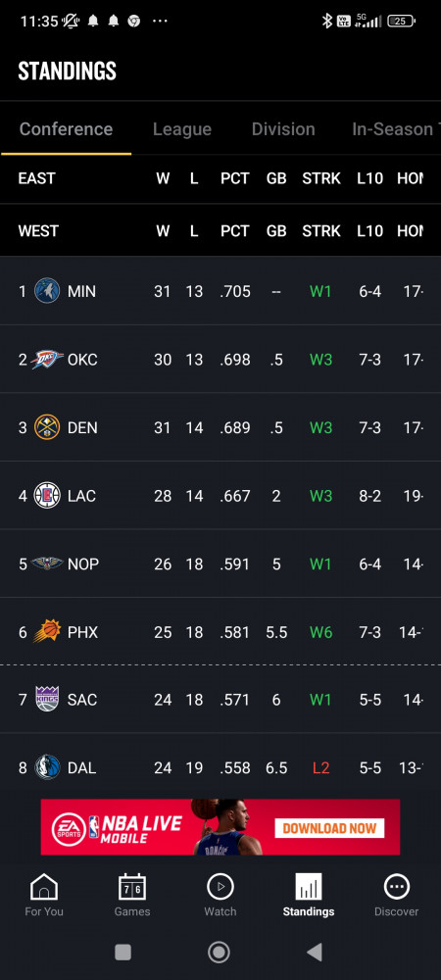The height and width of the screenshot is (980, 441).
Task: Tap the Clippers team logo
Action: point(47,496)
